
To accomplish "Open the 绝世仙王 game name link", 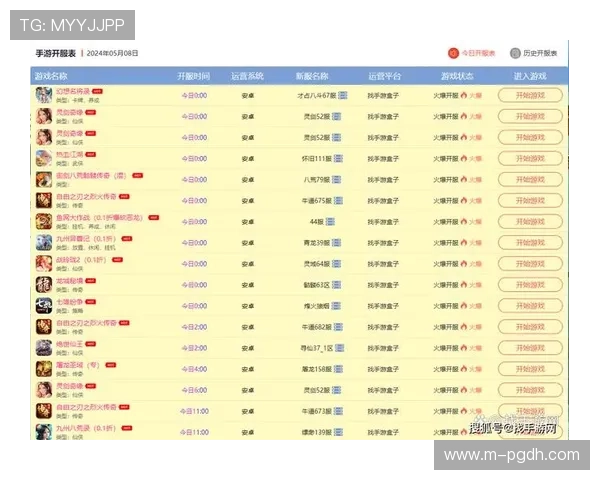I will click(70, 344).
